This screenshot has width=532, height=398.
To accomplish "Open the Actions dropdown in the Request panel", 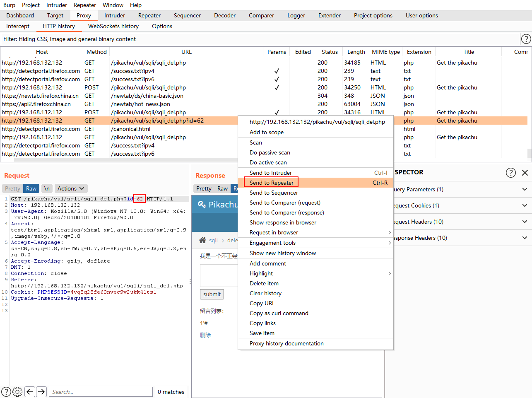I will point(71,188).
